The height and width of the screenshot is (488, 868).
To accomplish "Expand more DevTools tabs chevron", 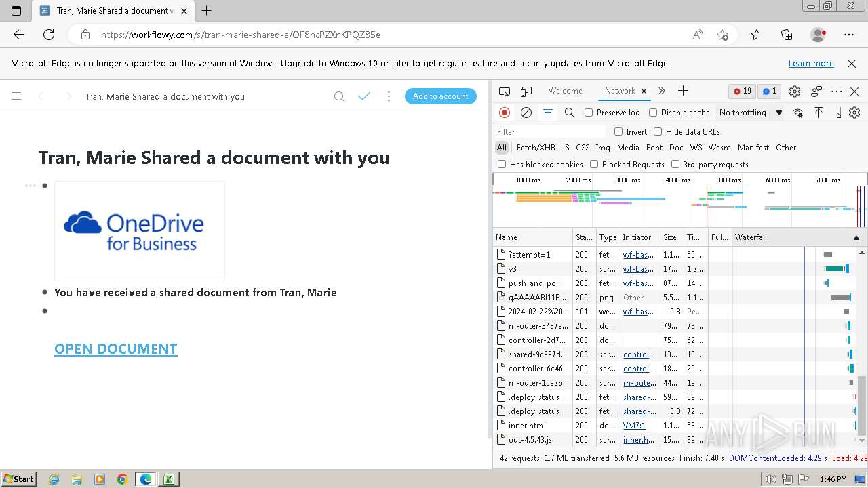I will 662,91.
